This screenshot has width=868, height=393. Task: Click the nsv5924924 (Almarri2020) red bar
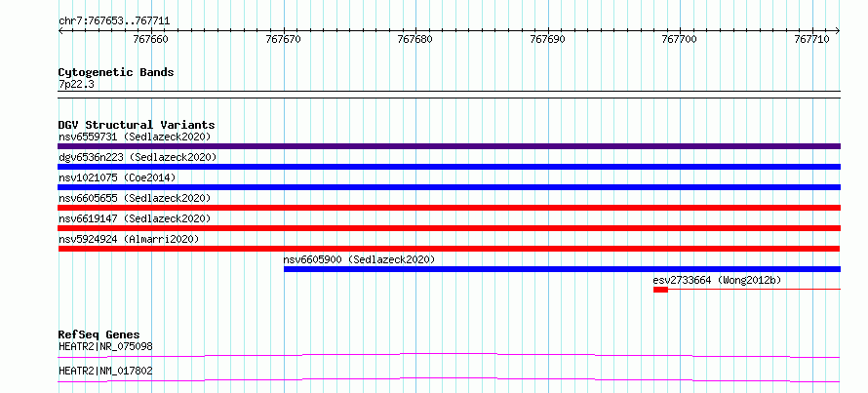click(x=449, y=249)
